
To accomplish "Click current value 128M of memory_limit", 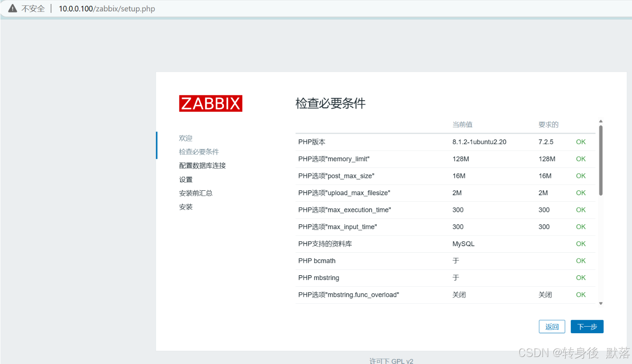I will tap(460, 159).
